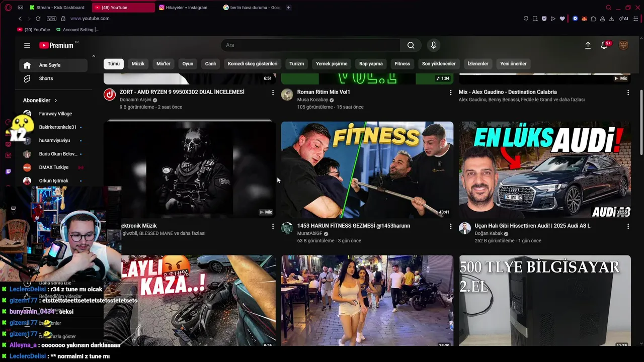Open the downloads icon in toolbar

[611, 19]
